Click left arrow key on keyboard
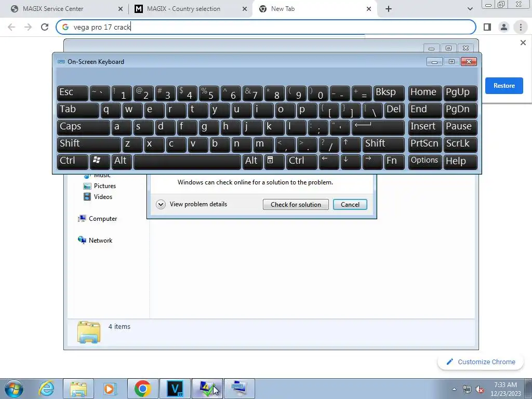Image resolution: width=532 pixels, height=399 pixels. [329, 162]
